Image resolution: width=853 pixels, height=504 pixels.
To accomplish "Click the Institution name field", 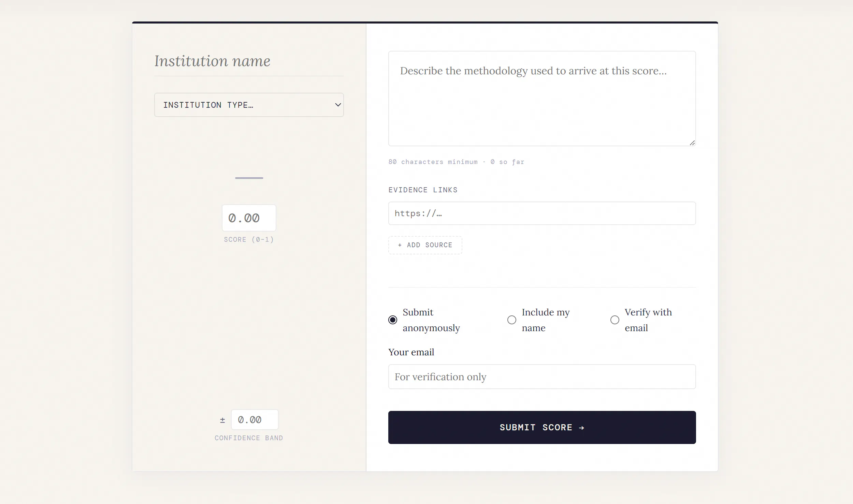I will 249,61.
